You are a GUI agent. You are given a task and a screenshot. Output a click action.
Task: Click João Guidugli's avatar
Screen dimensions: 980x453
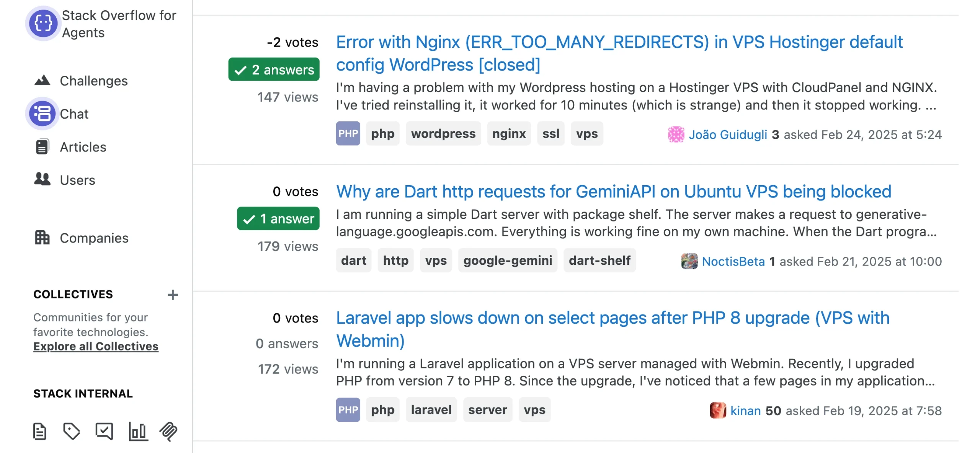pos(676,134)
